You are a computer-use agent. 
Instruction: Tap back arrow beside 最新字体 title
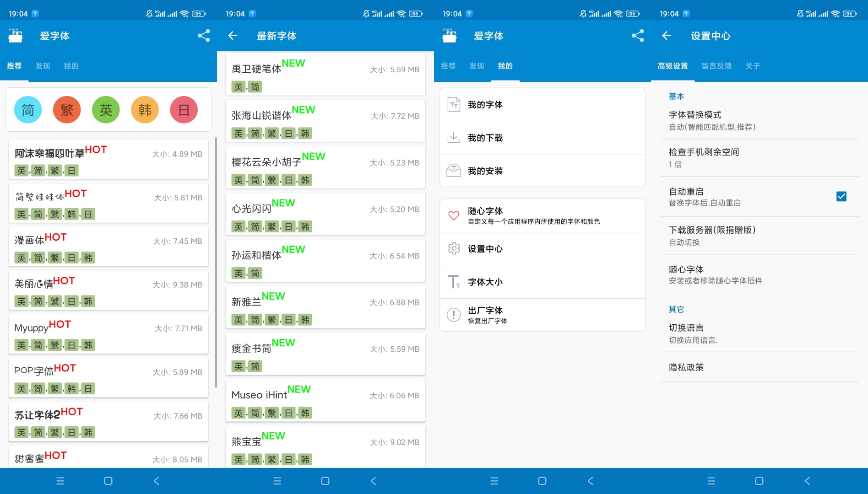click(233, 36)
